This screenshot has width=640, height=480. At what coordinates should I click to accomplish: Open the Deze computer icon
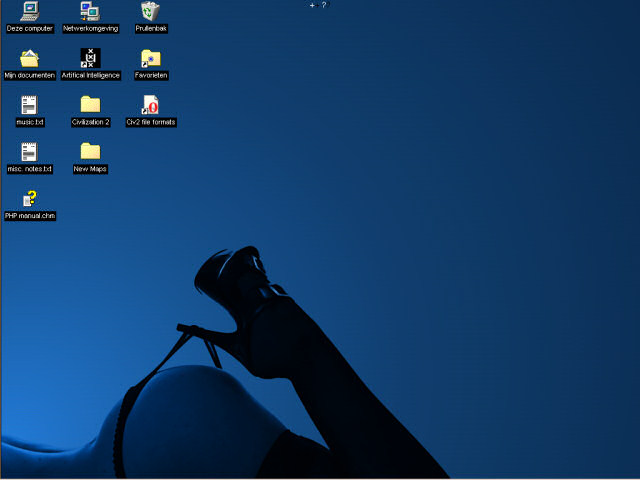[x=29, y=11]
